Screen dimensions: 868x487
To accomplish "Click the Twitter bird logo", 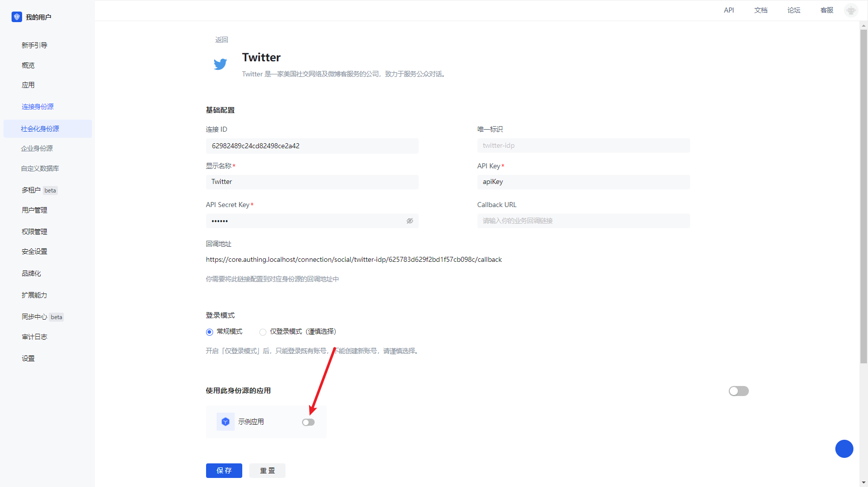I will (x=220, y=64).
